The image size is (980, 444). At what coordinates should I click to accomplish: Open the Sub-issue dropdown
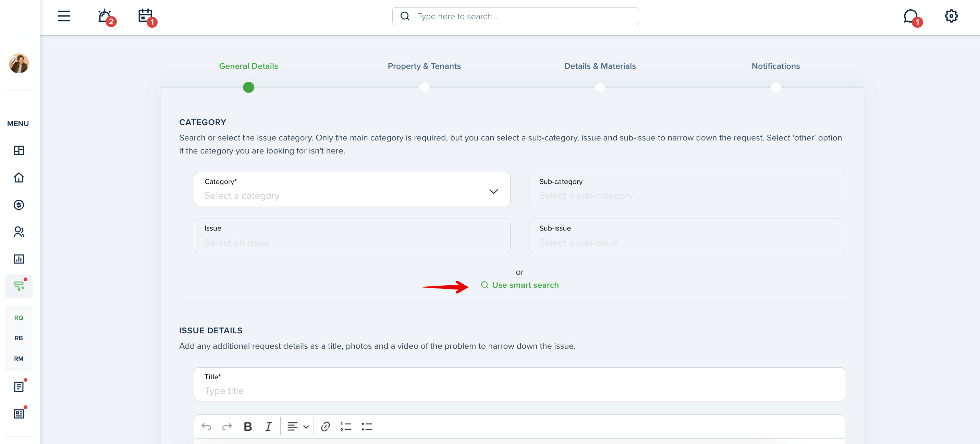pyautogui.click(x=687, y=236)
